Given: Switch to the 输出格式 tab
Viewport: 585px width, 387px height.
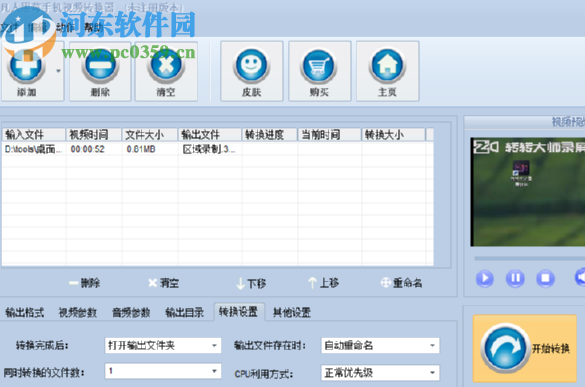Looking at the screenshot, I should (x=25, y=312).
